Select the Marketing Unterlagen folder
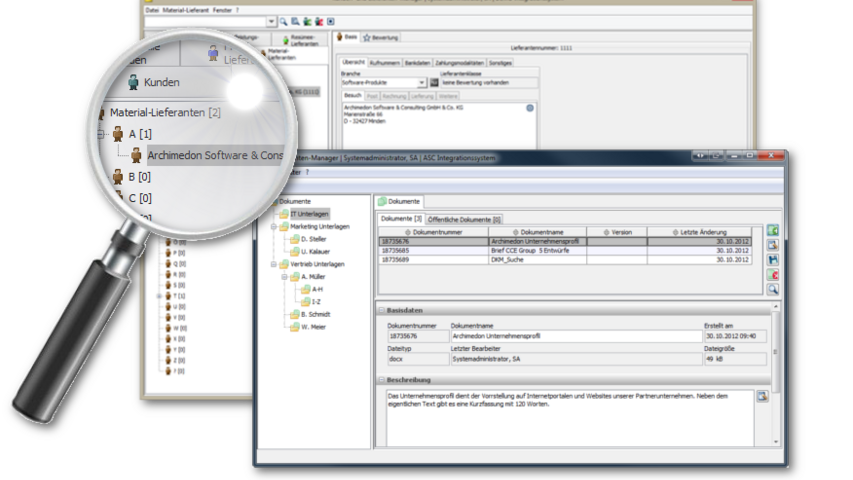853x480 pixels. (320, 227)
